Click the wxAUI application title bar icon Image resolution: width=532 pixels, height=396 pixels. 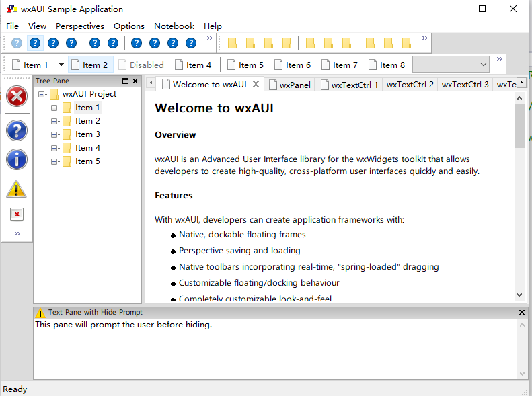pyautogui.click(x=12, y=9)
